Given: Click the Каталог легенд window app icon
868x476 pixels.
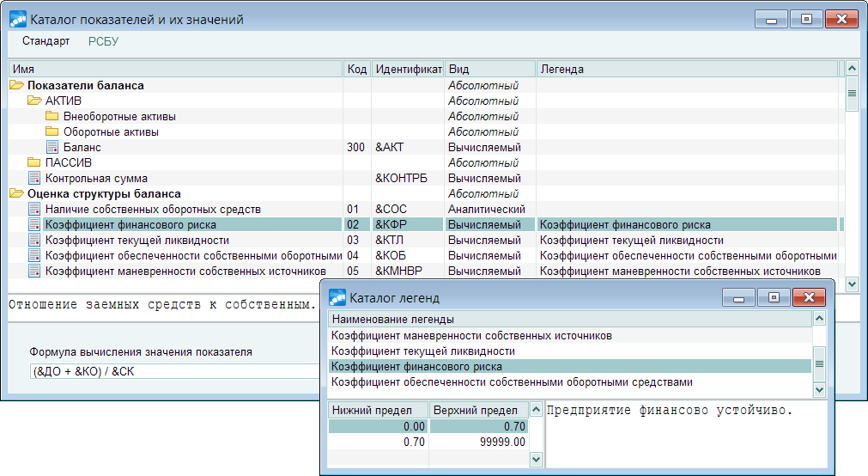Looking at the screenshot, I should (x=337, y=297).
